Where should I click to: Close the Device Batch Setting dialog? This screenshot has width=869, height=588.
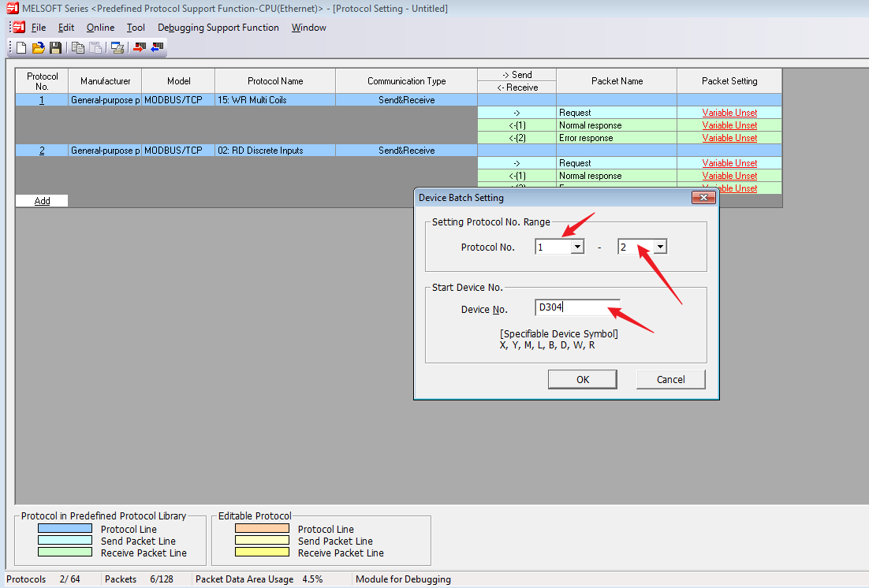703,198
